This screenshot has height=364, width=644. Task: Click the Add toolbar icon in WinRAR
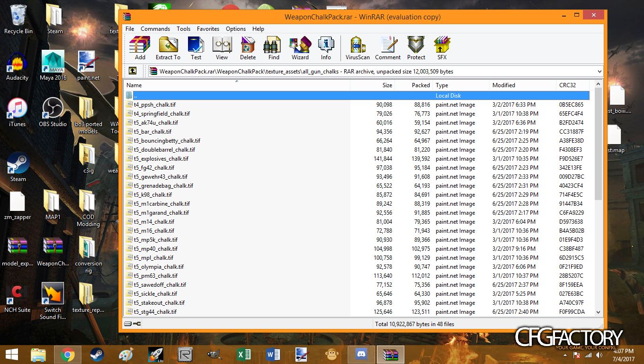[x=140, y=48]
